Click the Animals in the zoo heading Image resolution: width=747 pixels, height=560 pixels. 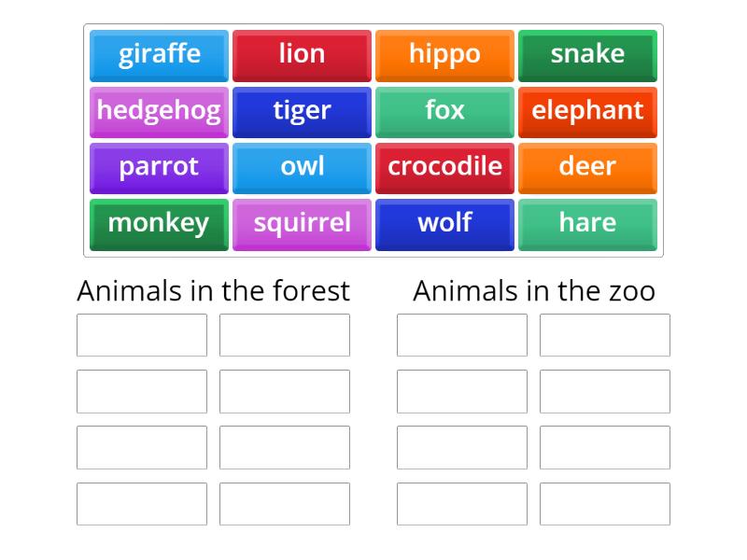(x=534, y=290)
